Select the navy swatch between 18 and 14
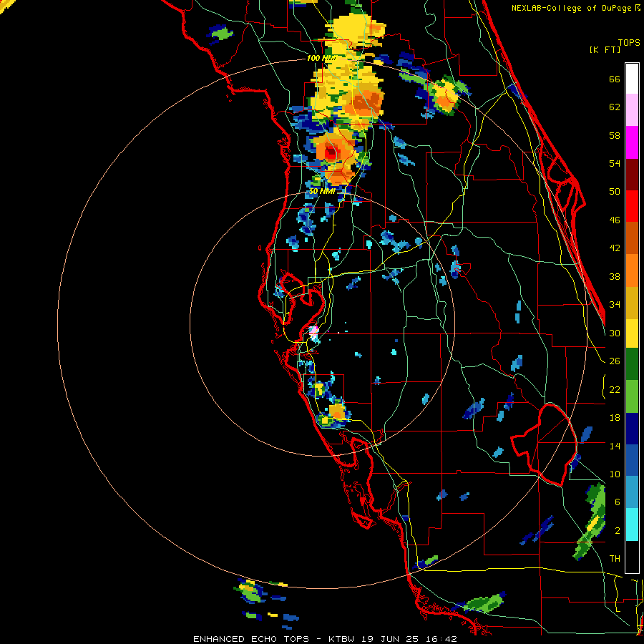 point(632,429)
